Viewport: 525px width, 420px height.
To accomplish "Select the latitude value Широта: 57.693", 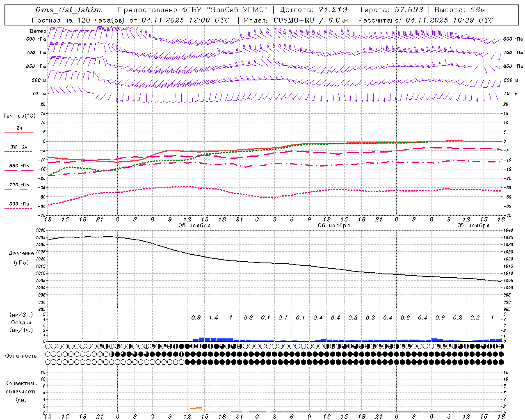I will [390, 10].
